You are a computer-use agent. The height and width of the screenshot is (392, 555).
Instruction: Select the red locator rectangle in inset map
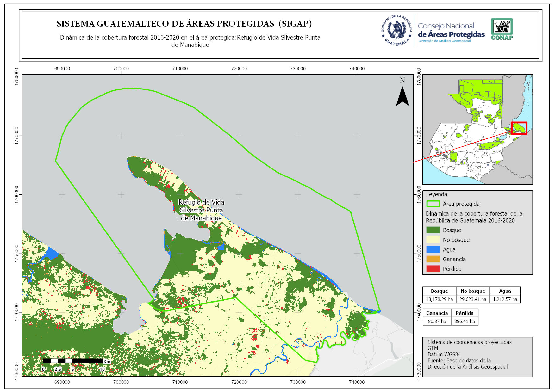[x=519, y=128]
